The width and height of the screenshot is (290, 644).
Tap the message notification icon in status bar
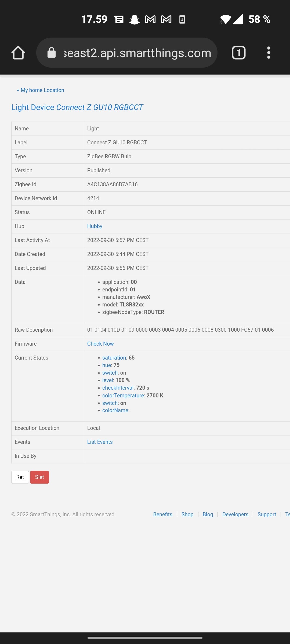point(119,19)
